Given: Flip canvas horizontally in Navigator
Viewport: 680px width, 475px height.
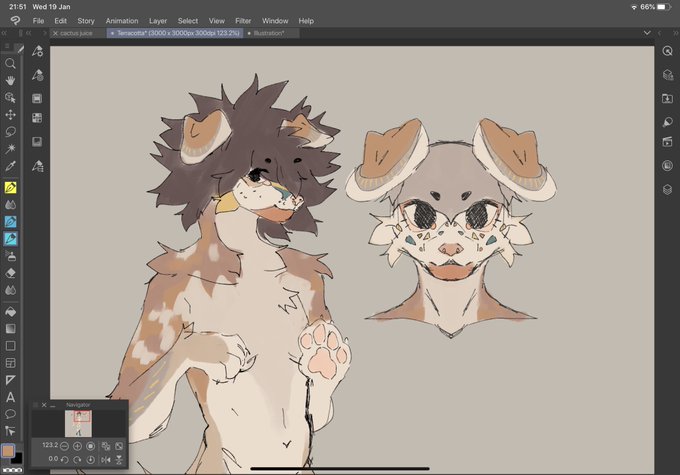Looking at the screenshot, I should tap(105, 459).
